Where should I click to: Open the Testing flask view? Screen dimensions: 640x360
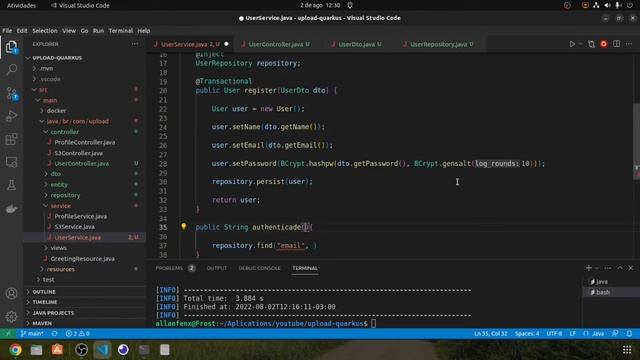pyautogui.click(x=11, y=185)
